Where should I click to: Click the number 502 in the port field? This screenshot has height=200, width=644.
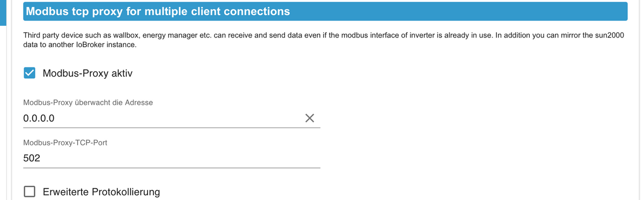click(x=32, y=158)
